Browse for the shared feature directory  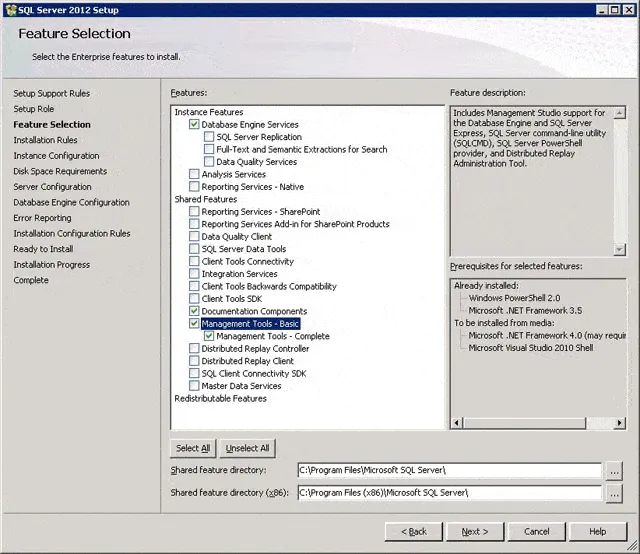click(614, 470)
